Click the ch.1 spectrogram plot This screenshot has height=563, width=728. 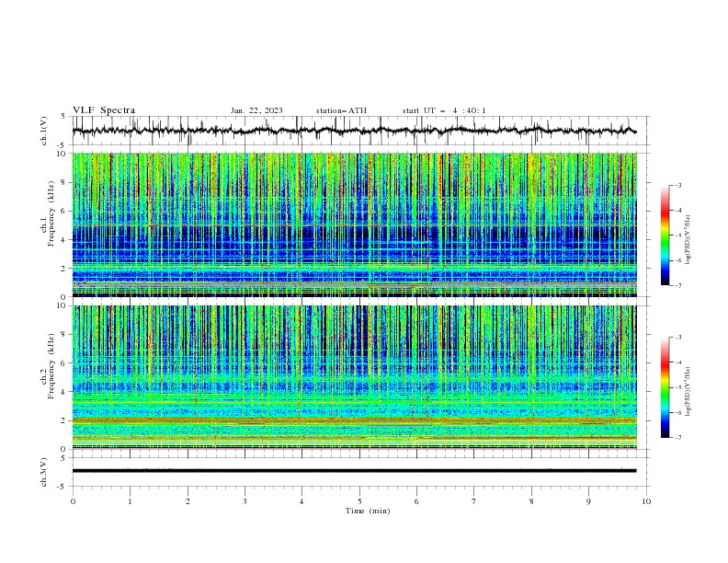click(354, 224)
